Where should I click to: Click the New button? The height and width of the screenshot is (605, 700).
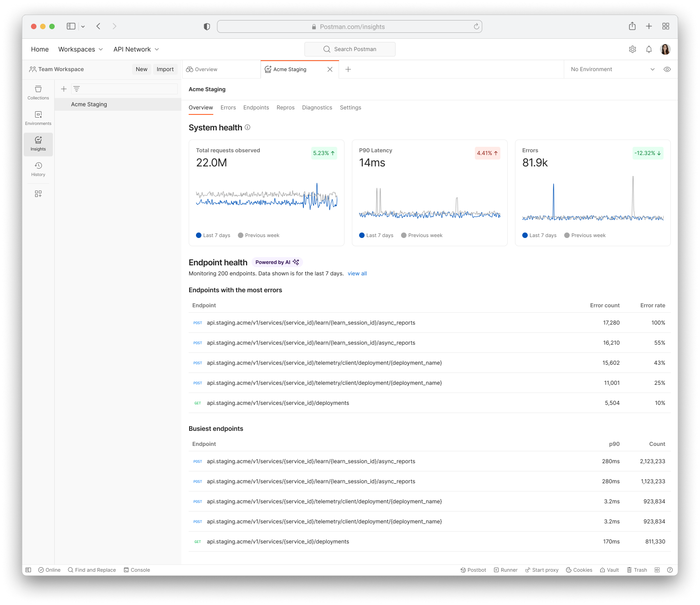pyautogui.click(x=142, y=69)
